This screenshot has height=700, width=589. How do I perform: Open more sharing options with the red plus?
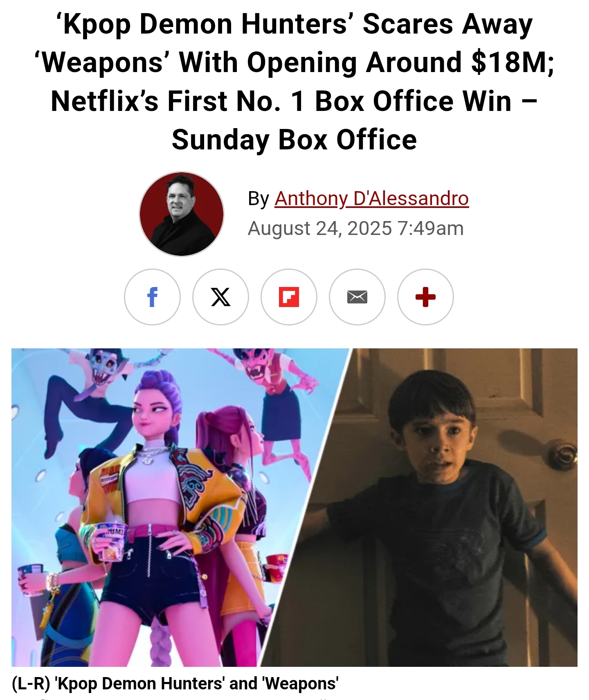pyautogui.click(x=425, y=297)
